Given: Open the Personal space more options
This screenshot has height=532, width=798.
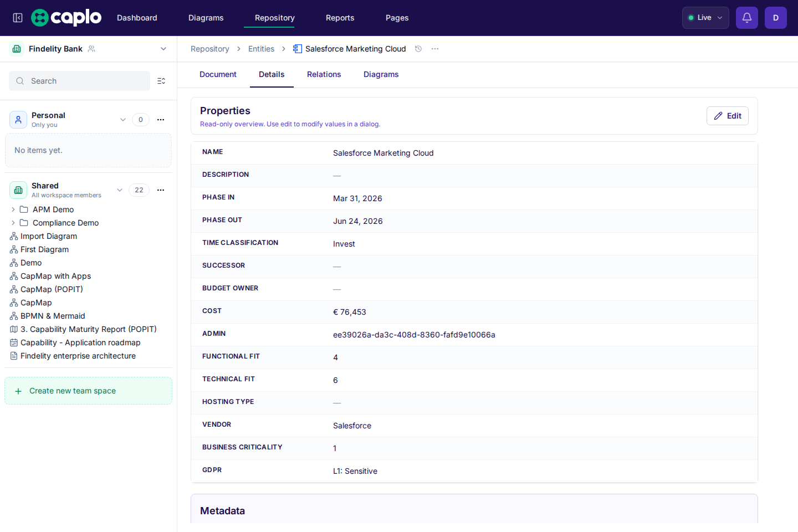Looking at the screenshot, I should 161,120.
